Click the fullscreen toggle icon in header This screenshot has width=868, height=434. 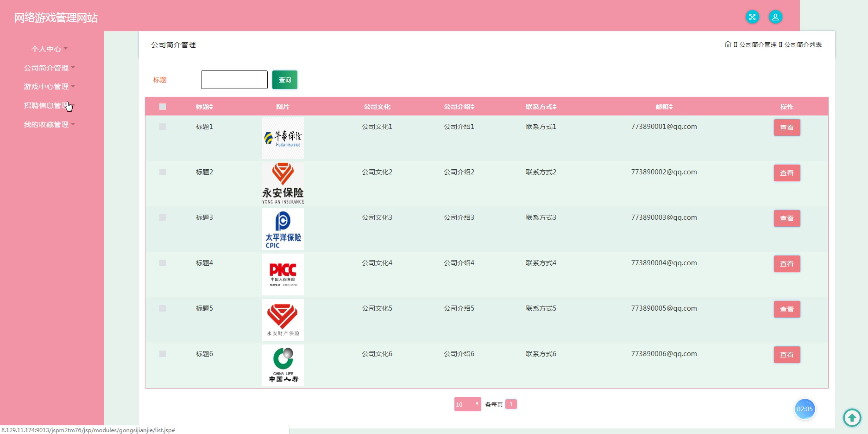point(752,17)
